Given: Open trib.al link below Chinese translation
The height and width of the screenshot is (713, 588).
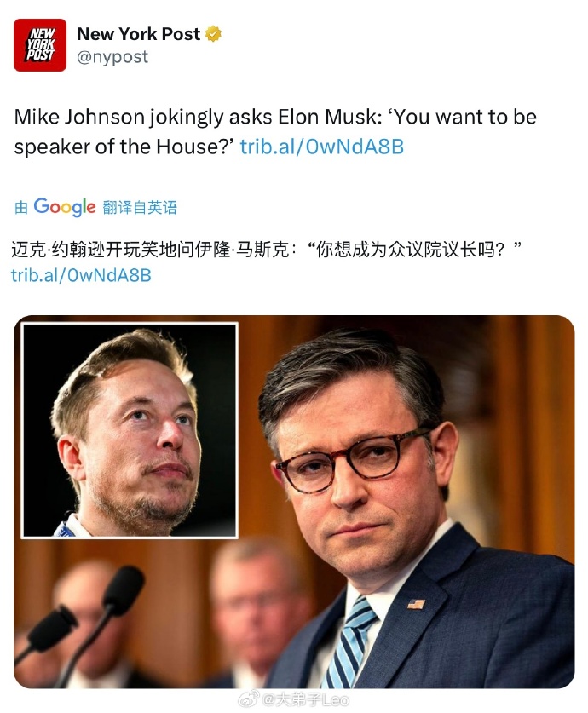Looking at the screenshot, I should [x=81, y=275].
